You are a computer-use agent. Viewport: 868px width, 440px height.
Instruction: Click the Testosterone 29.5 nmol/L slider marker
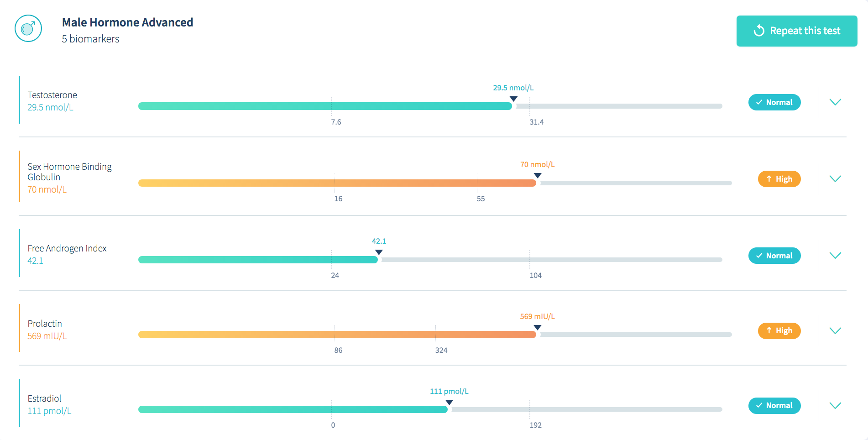pyautogui.click(x=513, y=99)
